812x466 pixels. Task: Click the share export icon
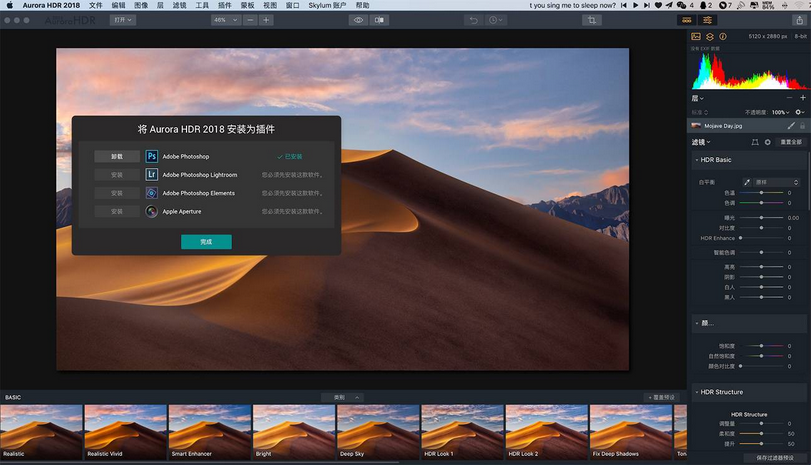799,20
